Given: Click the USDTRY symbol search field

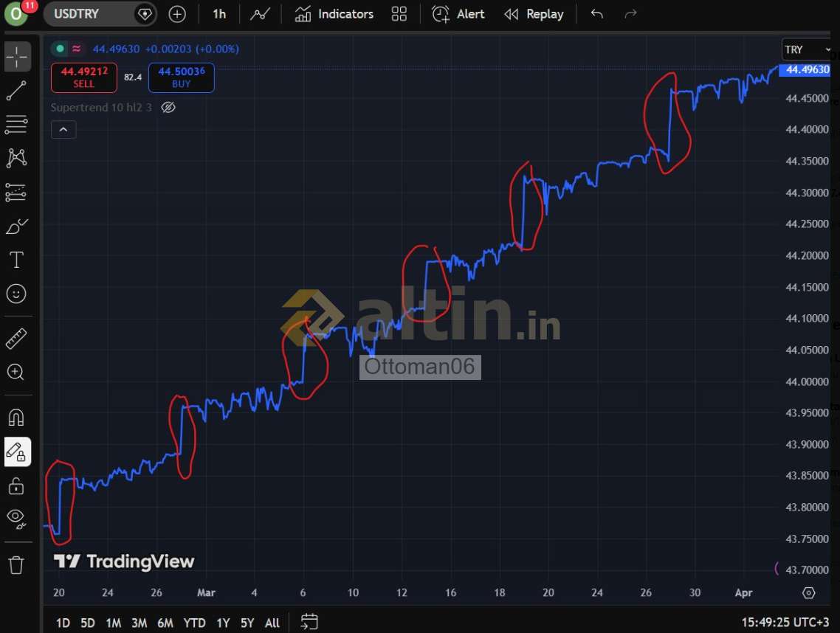Looking at the screenshot, I should click(x=89, y=14).
